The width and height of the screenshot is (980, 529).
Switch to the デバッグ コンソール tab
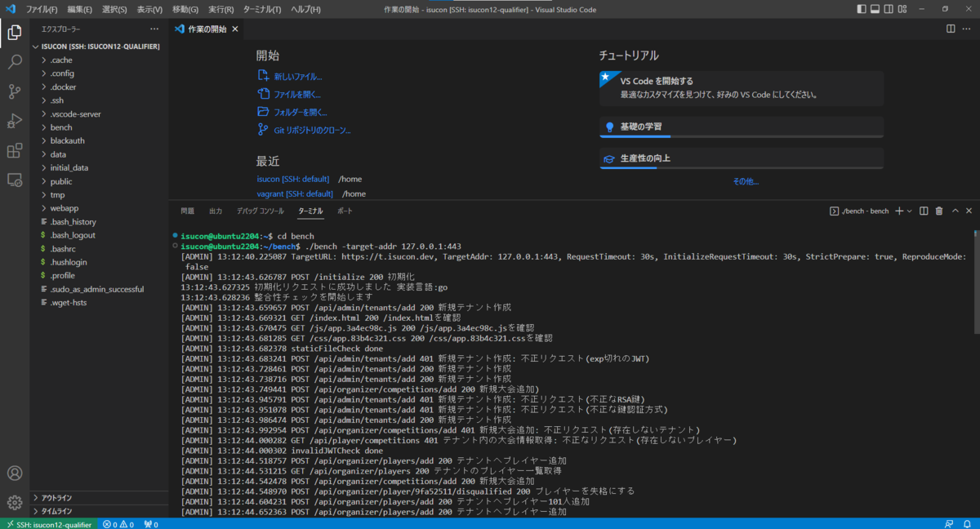click(x=260, y=211)
